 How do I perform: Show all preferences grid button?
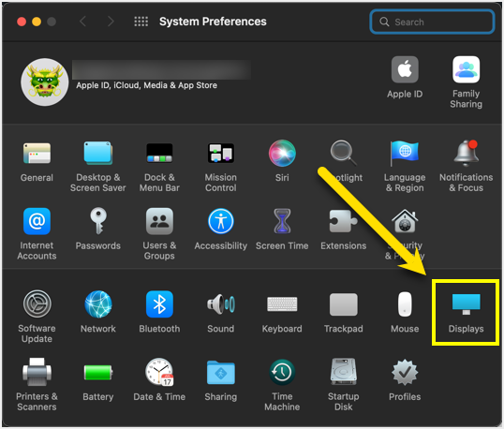(141, 22)
